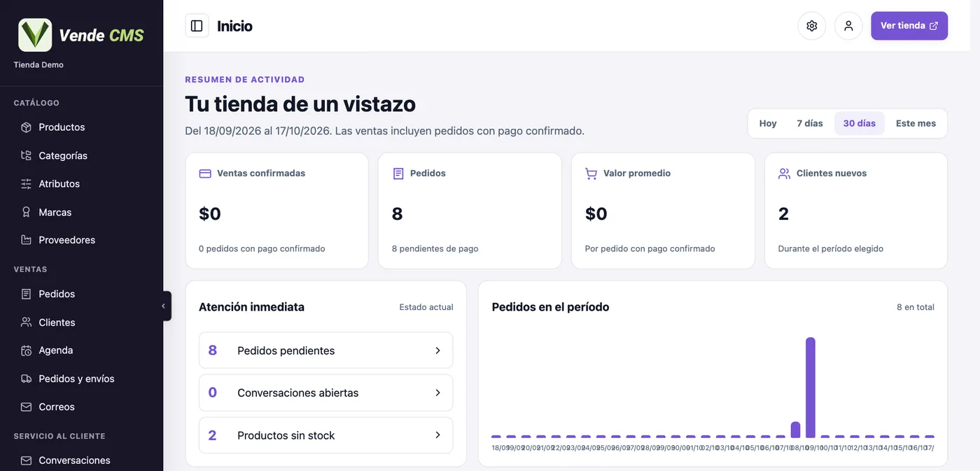The width and height of the screenshot is (980, 471).
Task: Click the Proveedores factory icon
Action: (x=26, y=240)
